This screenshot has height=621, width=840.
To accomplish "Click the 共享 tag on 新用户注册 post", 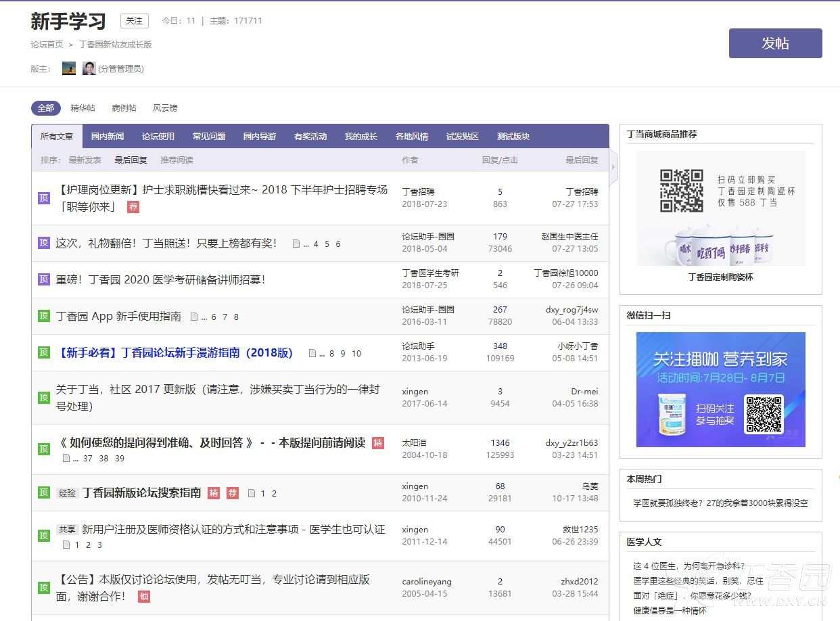I will (67, 530).
